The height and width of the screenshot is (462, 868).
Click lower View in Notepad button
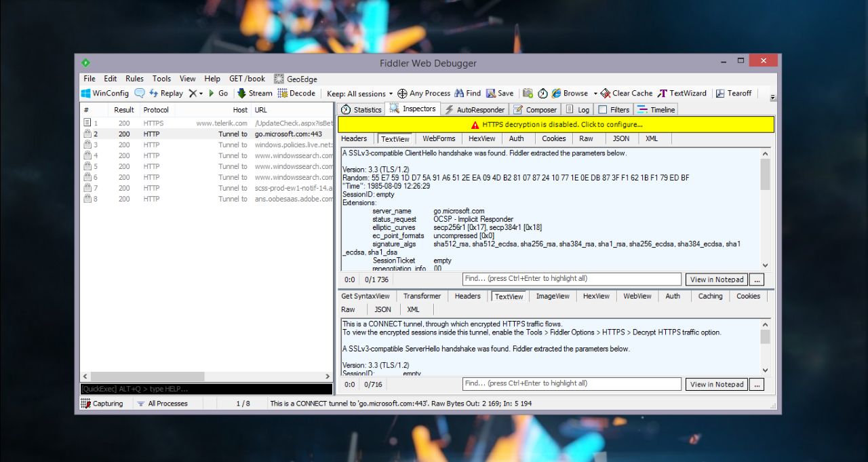point(717,384)
